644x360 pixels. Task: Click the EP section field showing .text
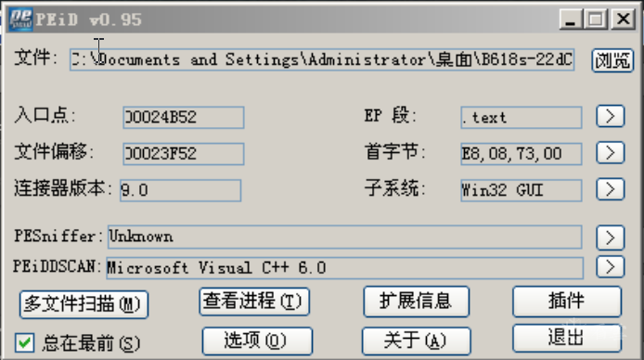tap(522, 118)
